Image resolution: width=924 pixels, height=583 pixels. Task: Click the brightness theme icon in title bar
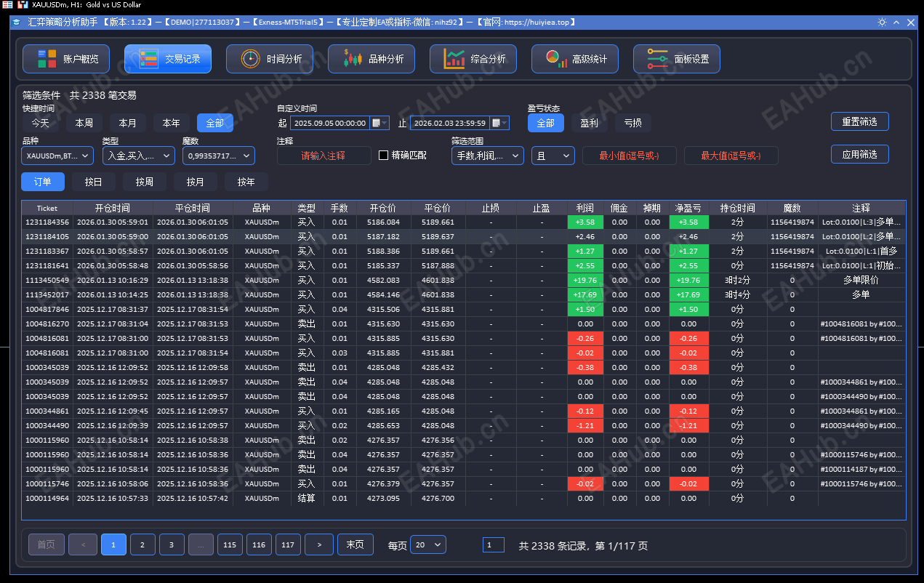(882, 23)
